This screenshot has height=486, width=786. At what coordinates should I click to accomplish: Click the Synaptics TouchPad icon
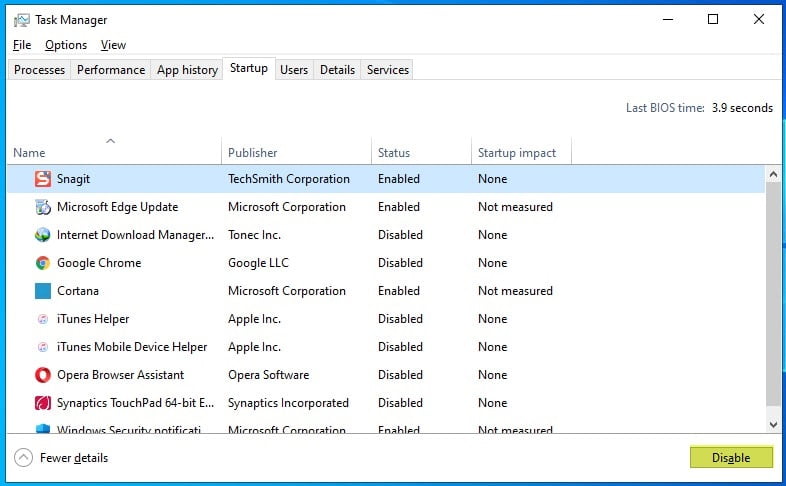click(x=43, y=403)
